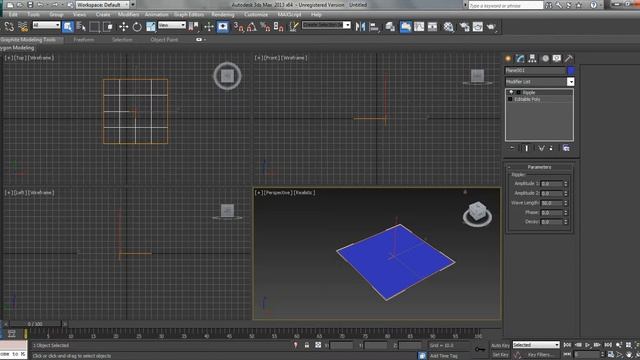Open Key Filters
Image resolution: width=640 pixels, height=360 pixels.
(541, 355)
